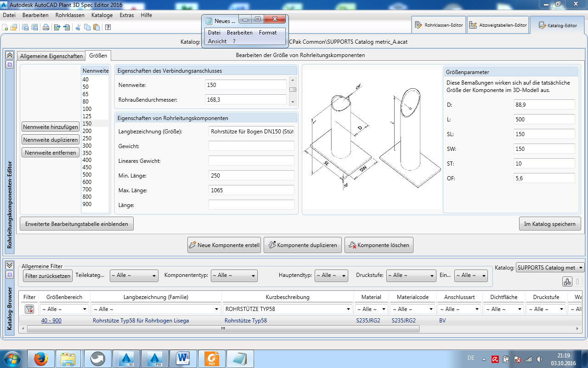Select size 200 in the Nennweite list
This screenshot has width=588, height=368.
(x=95, y=131)
